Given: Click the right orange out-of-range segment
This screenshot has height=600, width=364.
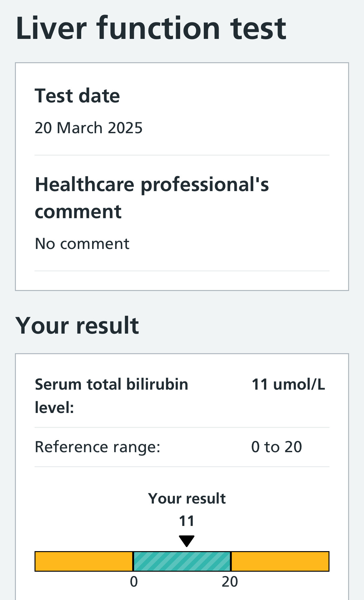Looking at the screenshot, I should tap(280, 561).
